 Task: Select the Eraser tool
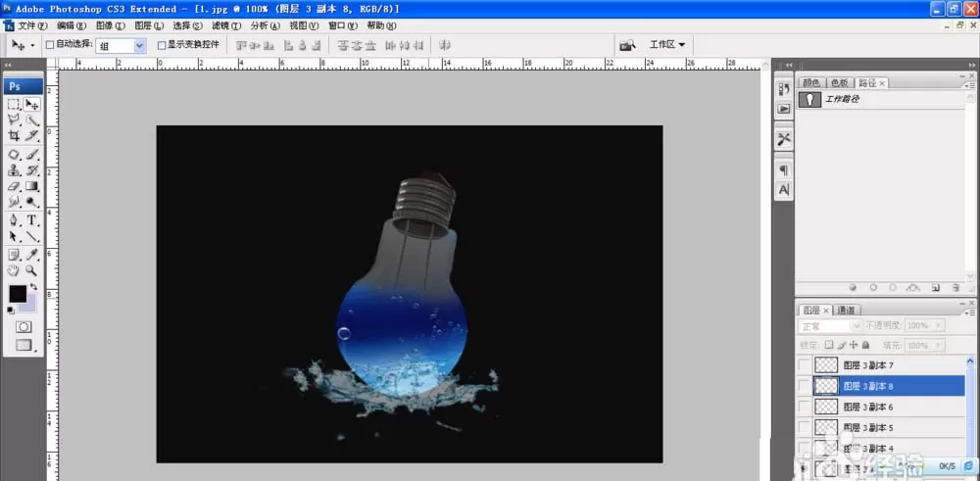14,186
